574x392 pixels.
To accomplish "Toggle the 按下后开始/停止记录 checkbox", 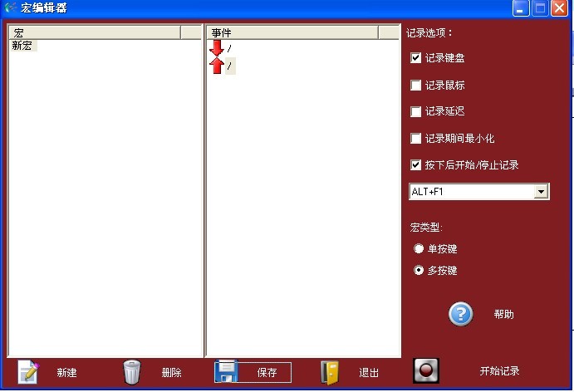I will pos(415,165).
